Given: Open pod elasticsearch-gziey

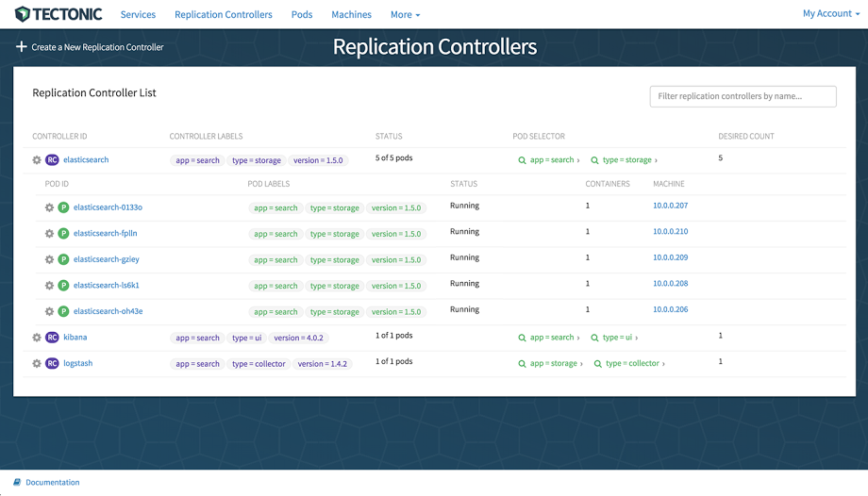Looking at the screenshot, I should [107, 259].
